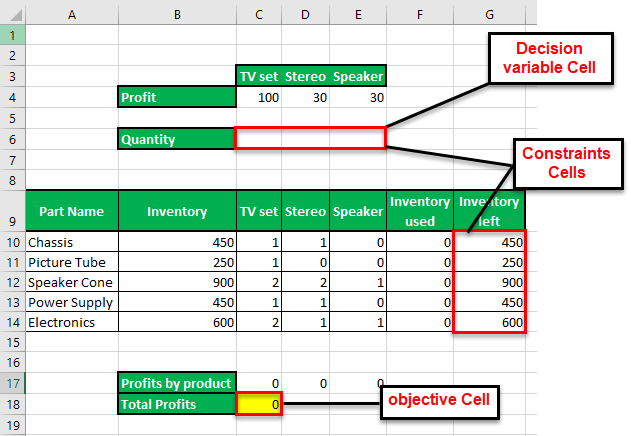Click the Inventory used header cell
Image resolution: width=631 pixels, height=436 pixels.
point(420,211)
